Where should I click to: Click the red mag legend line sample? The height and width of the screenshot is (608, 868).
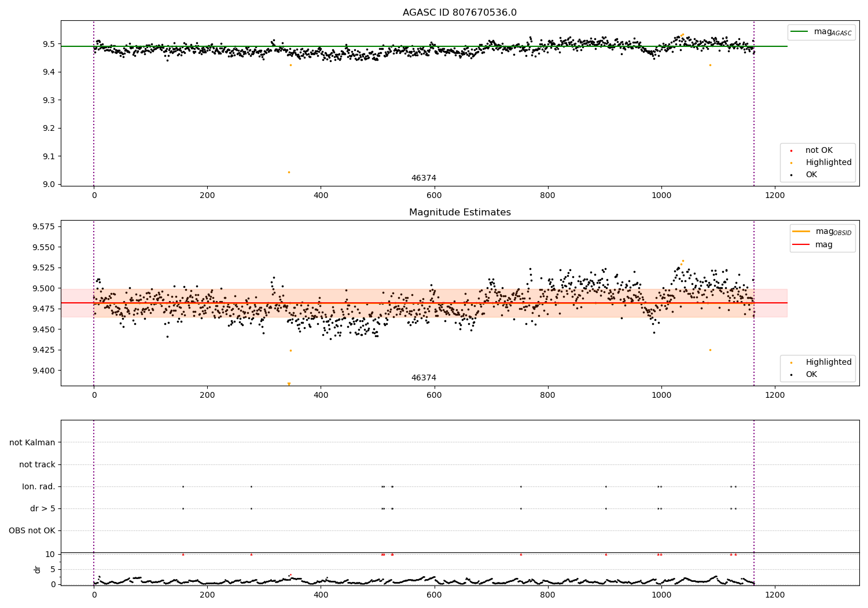coord(801,245)
